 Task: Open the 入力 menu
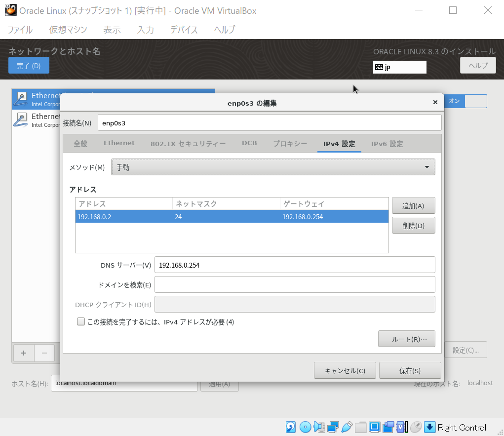coord(146,30)
